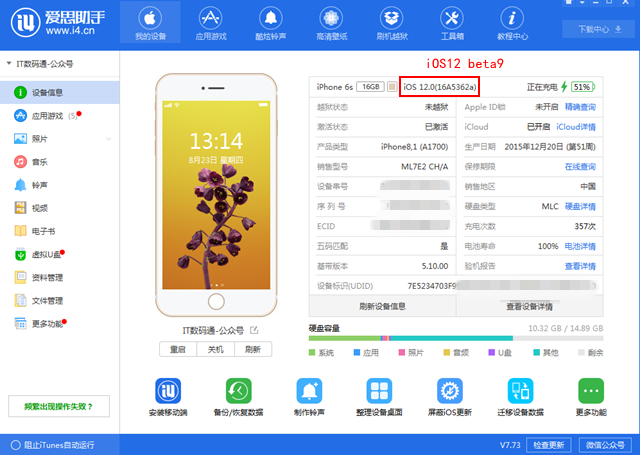This screenshot has width=640, height=455.
Task: Open 迁移设备数据 shortcut icon
Action: pyautogui.click(x=520, y=391)
